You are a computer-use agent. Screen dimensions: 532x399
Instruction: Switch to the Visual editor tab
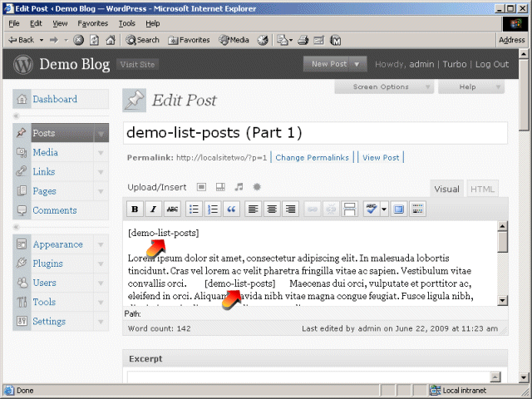[446, 189]
